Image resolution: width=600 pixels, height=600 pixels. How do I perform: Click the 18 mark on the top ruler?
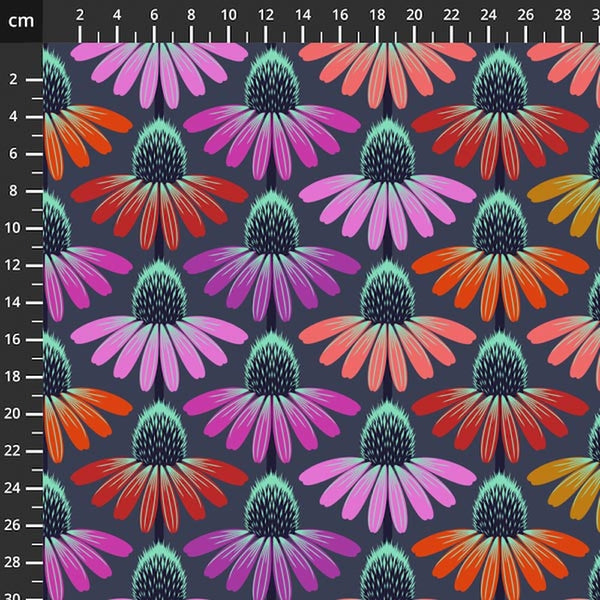[377, 16]
